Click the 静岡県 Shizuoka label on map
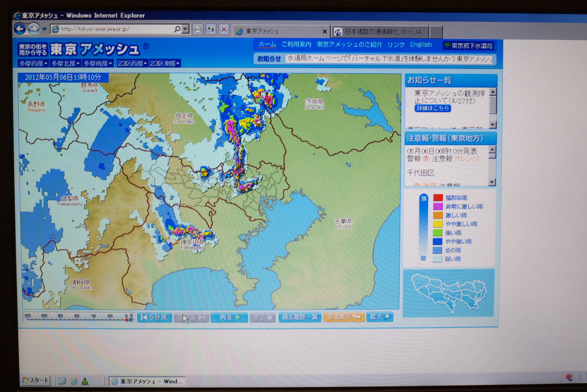The height and width of the screenshot is (392, 587). tap(81, 284)
